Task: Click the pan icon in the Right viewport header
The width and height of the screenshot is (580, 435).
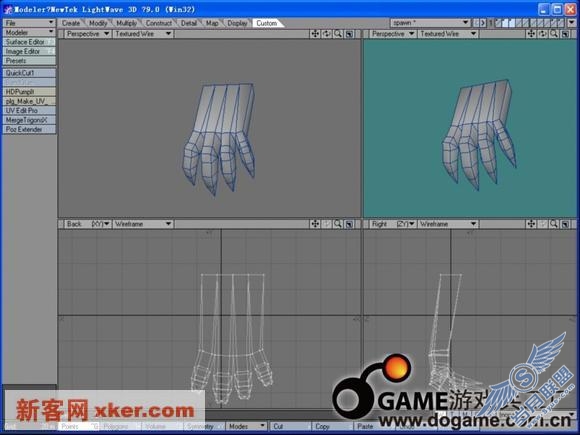Action: 531,224
